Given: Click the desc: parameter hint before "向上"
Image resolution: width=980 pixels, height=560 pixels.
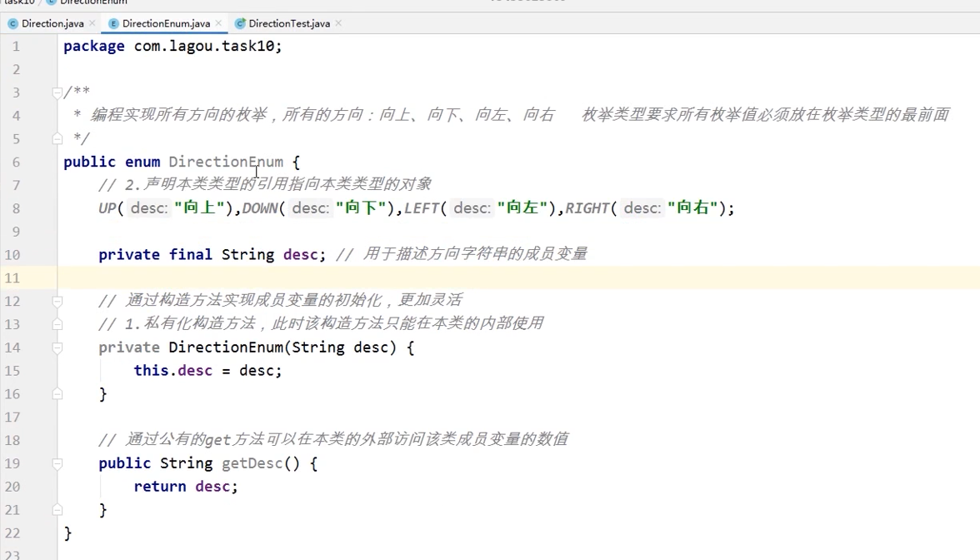Looking at the screenshot, I should tap(148, 208).
